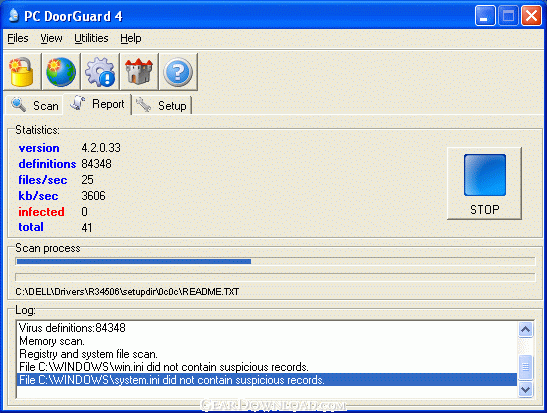547x413 pixels.
Task: Click the 'definitions' statistics label
Action: [x=47, y=164]
